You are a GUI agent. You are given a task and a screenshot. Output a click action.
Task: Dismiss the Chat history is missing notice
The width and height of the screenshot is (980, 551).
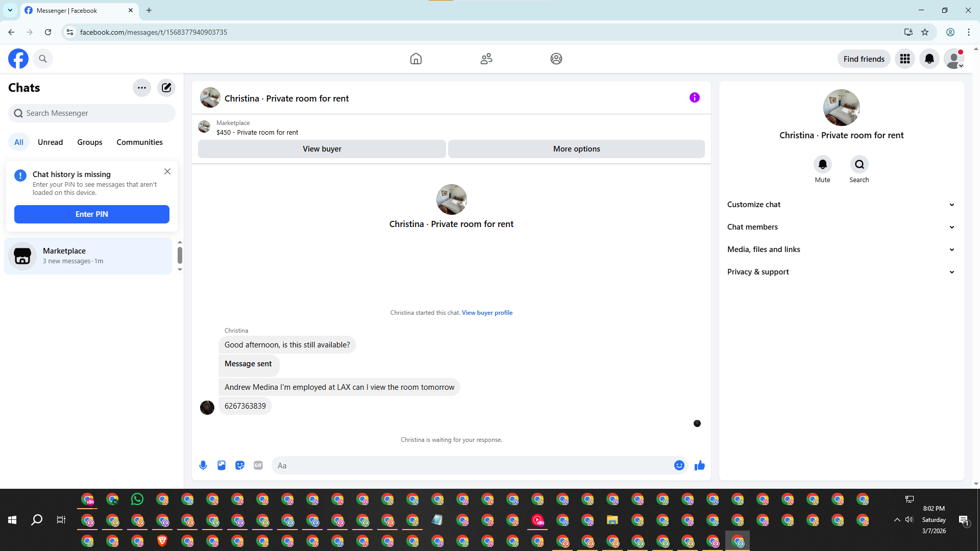167,171
